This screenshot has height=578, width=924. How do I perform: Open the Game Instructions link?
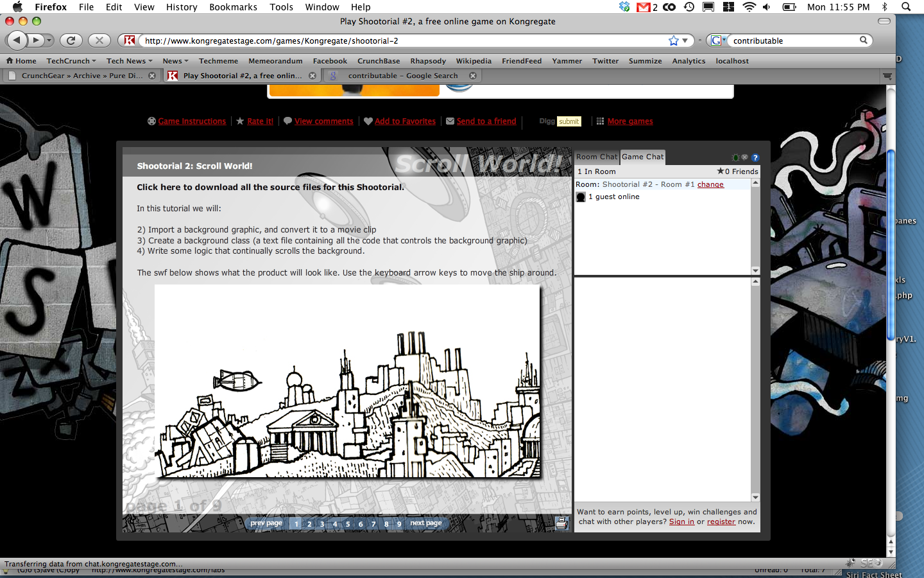pos(192,121)
